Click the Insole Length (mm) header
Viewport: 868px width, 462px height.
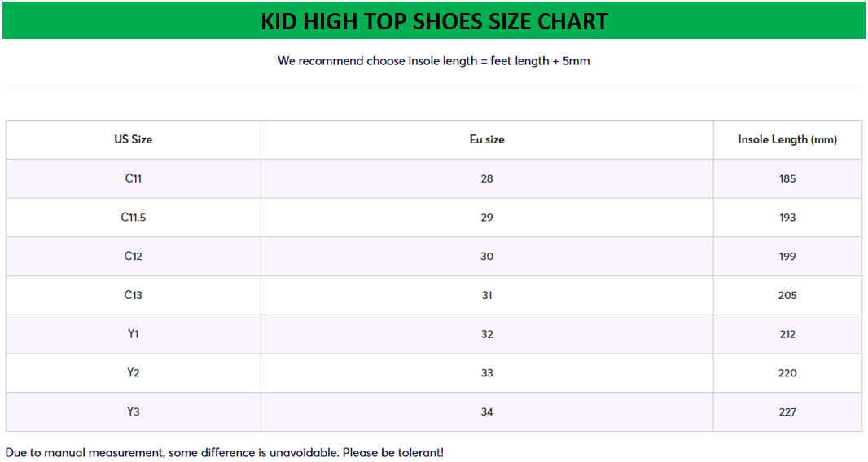point(787,139)
